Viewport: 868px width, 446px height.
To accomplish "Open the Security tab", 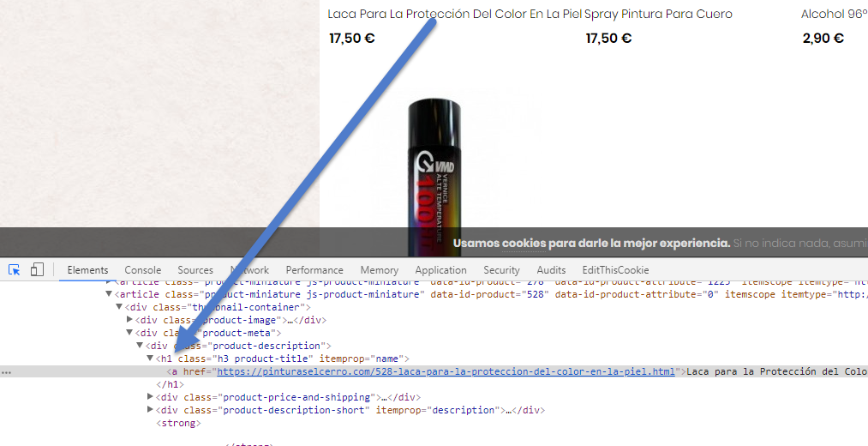I will click(501, 270).
